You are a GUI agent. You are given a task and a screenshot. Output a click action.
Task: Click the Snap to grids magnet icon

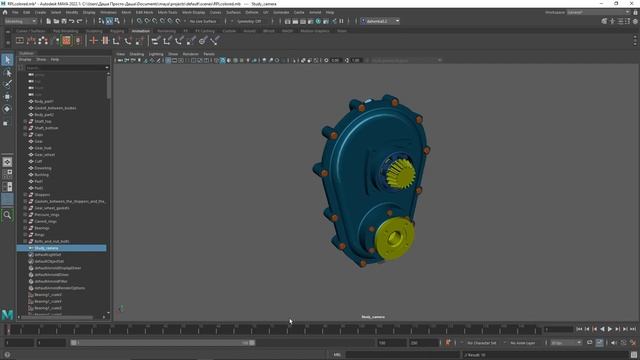point(140,21)
